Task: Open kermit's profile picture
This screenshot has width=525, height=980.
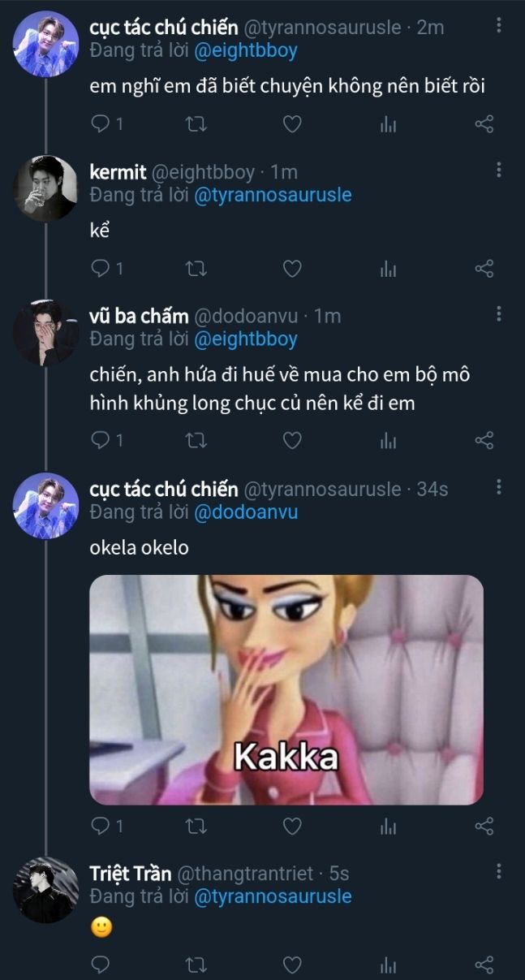Action: coord(45,188)
